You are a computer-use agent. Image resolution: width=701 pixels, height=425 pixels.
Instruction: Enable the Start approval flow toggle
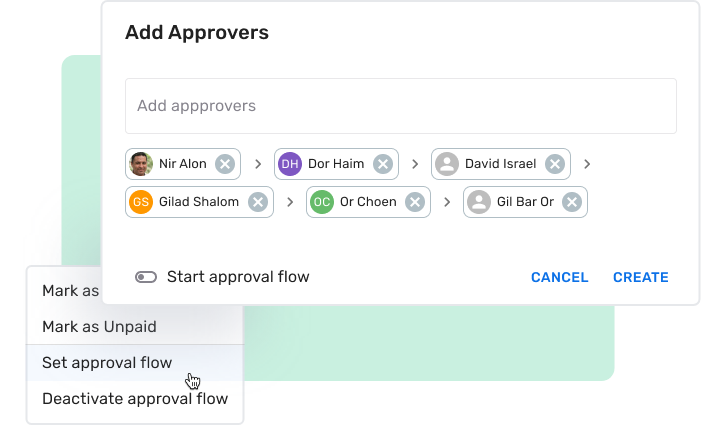pyautogui.click(x=146, y=277)
